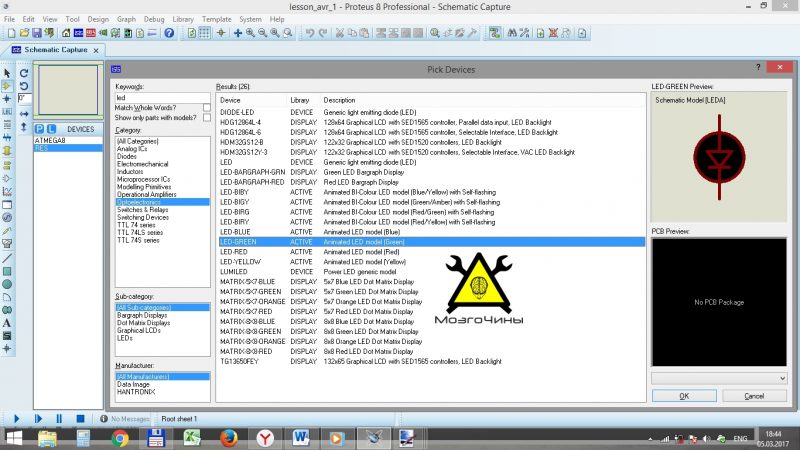Open Google Chrome from taskbar
800x450 pixels.
pos(119,438)
